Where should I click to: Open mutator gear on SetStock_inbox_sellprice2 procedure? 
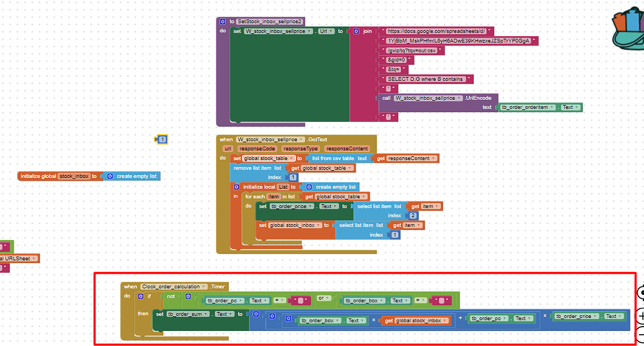pyautogui.click(x=223, y=21)
